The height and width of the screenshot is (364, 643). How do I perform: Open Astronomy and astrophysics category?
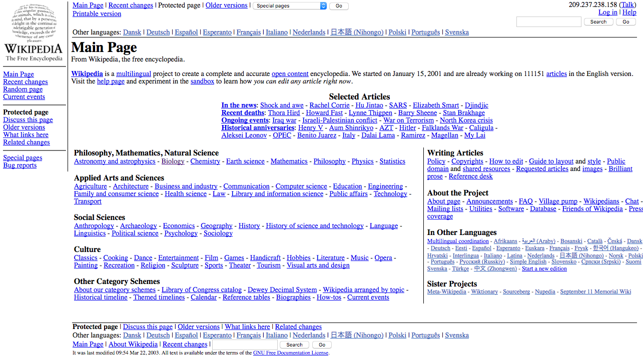[x=115, y=161]
